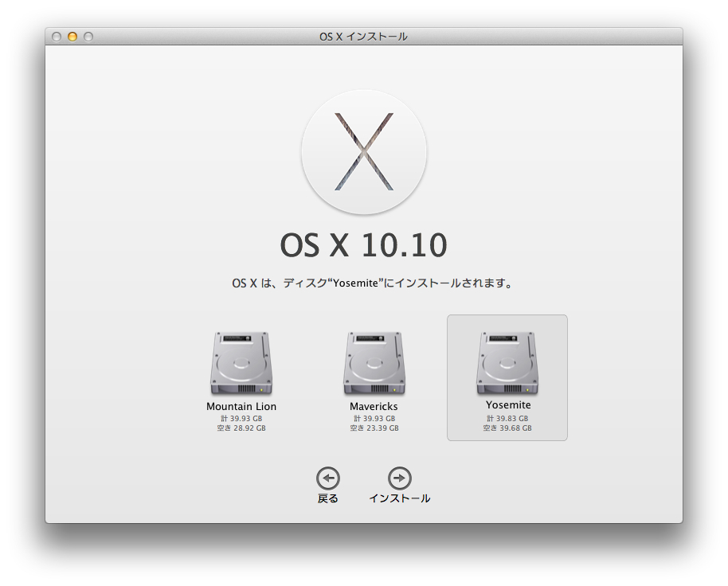Click the OS X インストール window title
728x586 pixels.
coord(363,37)
